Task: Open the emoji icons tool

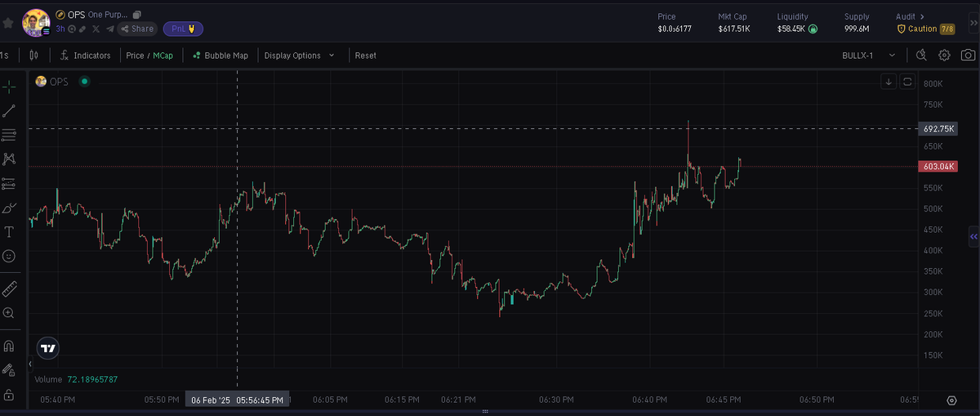Action: point(9,256)
